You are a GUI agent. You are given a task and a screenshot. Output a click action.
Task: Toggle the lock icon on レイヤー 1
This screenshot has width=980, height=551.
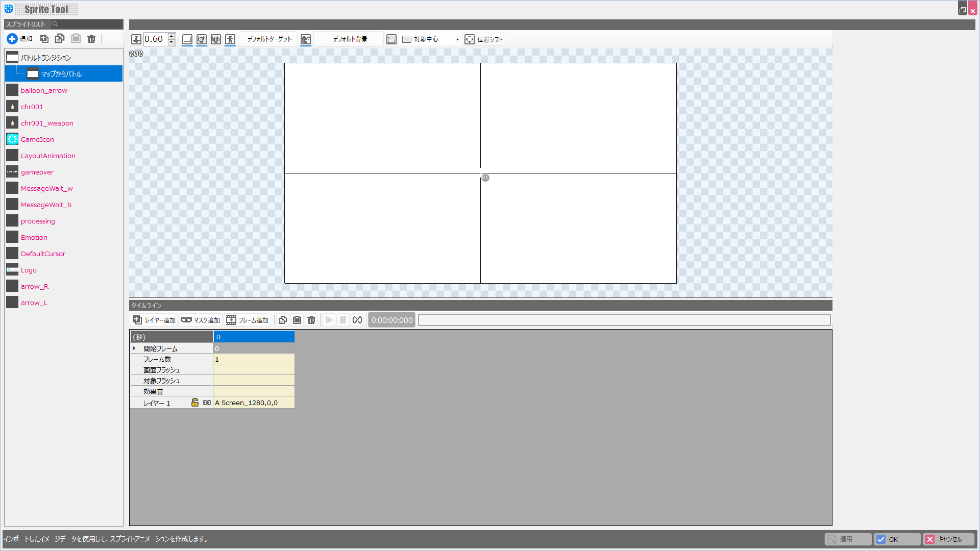(x=194, y=403)
